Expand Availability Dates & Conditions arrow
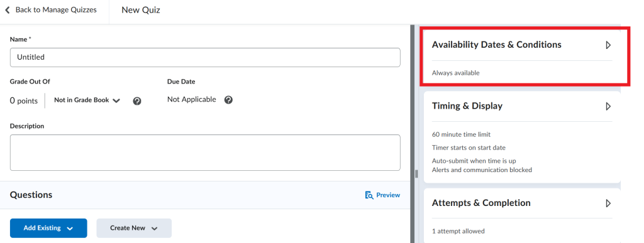644x243 pixels. 608,45
